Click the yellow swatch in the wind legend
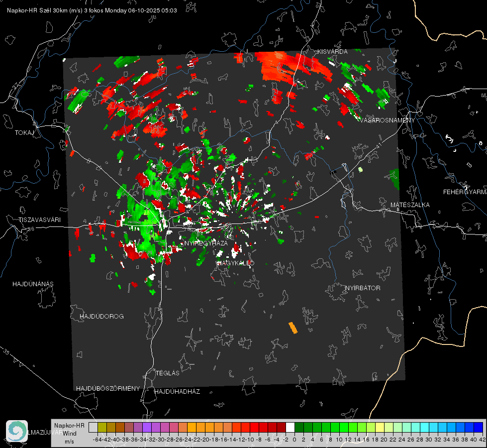 (x=380, y=427)
